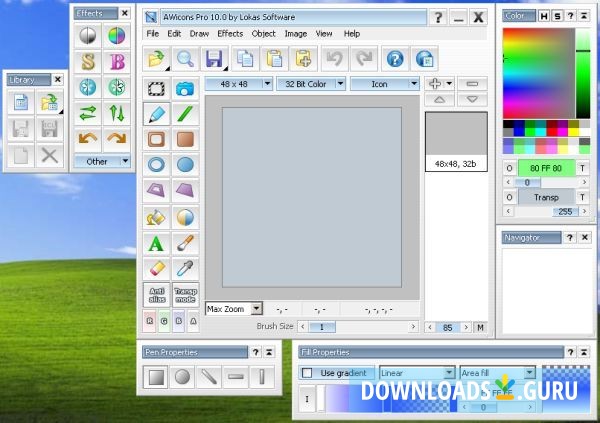Image resolution: width=600 pixels, height=423 pixels.
Task: Click the Save floppy disk icon
Action: [213, 60]
